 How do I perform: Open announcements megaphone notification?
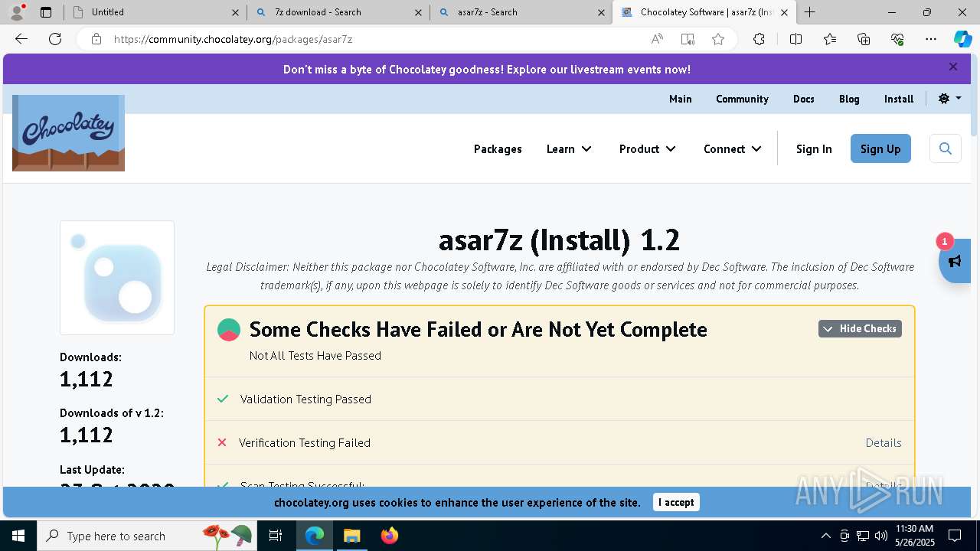[955, 261]
